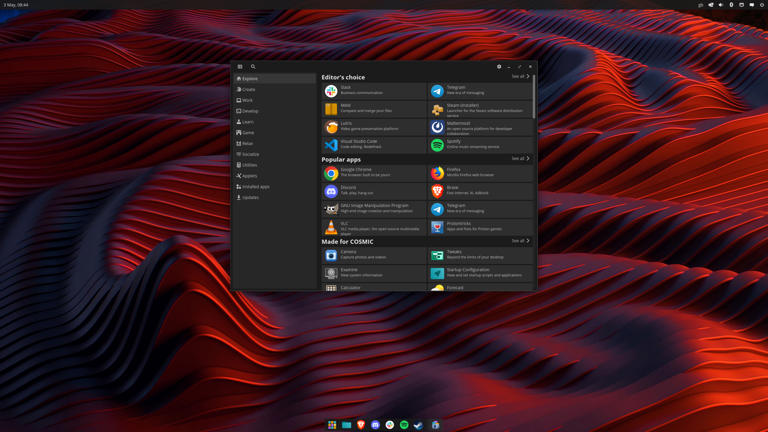This screenshot has height=432, width=768.
Task: Launch Steam from the dock
Action: pyautogui.click(x=418, y=425)
